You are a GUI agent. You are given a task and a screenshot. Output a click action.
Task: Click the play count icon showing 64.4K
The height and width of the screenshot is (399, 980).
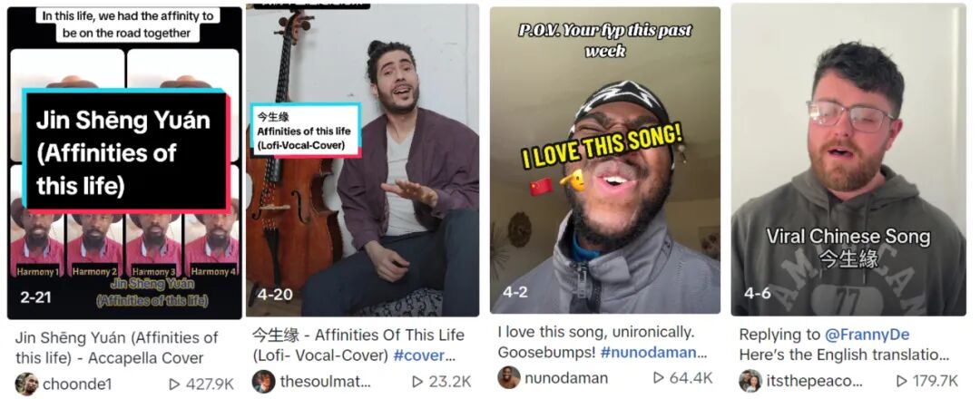(659, 378)
